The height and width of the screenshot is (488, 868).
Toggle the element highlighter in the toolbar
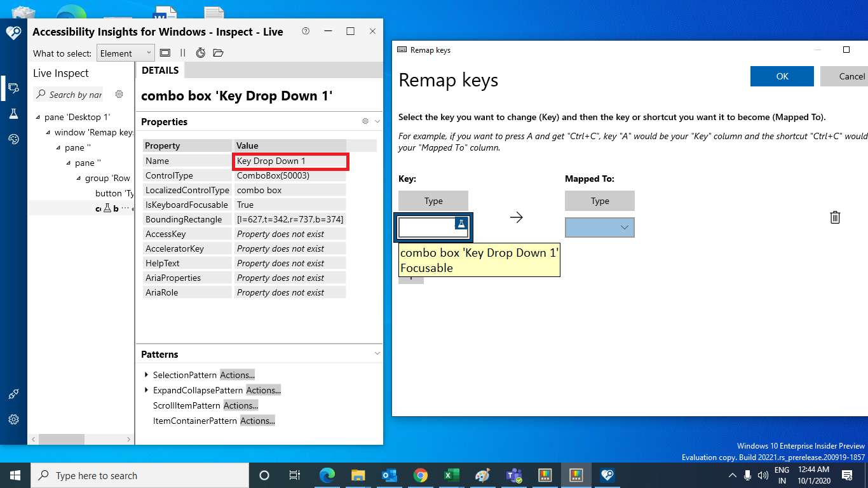(x=166, y=53)
